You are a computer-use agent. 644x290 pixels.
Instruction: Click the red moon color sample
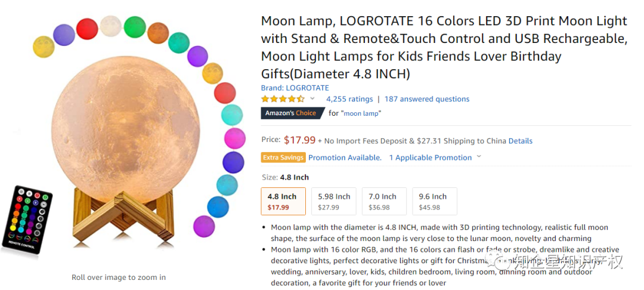tap(87, 29)
